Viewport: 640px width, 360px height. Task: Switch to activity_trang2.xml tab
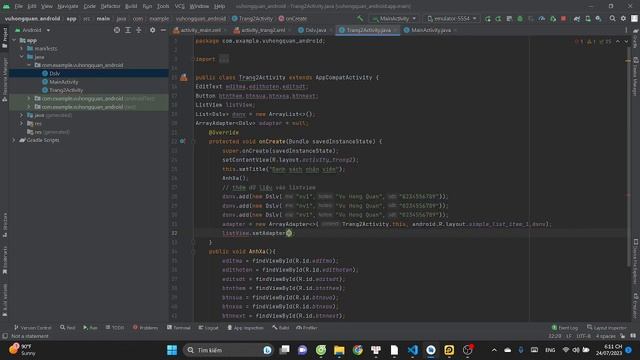click(260, 30)
